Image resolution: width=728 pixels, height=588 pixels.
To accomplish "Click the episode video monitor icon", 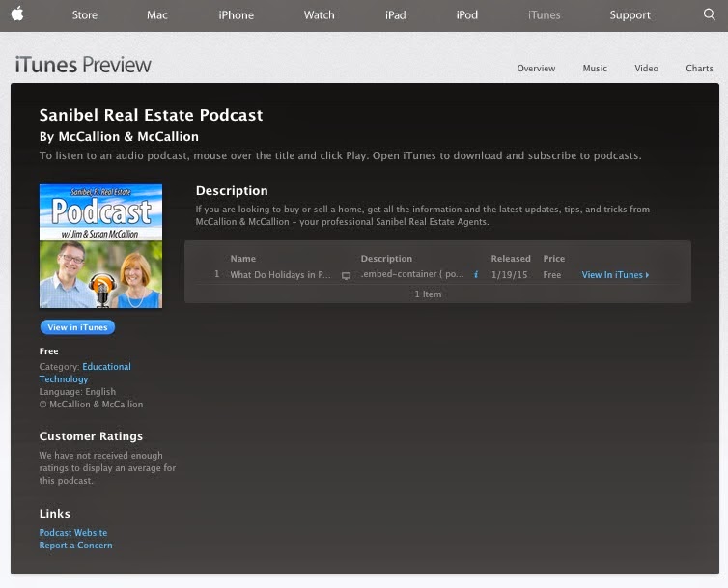I will (346, 275).
